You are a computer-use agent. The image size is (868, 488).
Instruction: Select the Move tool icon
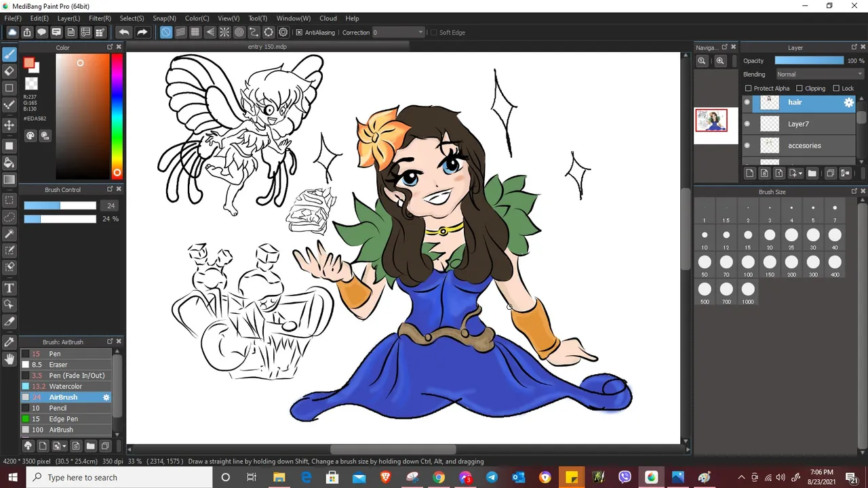click(9, 125)
